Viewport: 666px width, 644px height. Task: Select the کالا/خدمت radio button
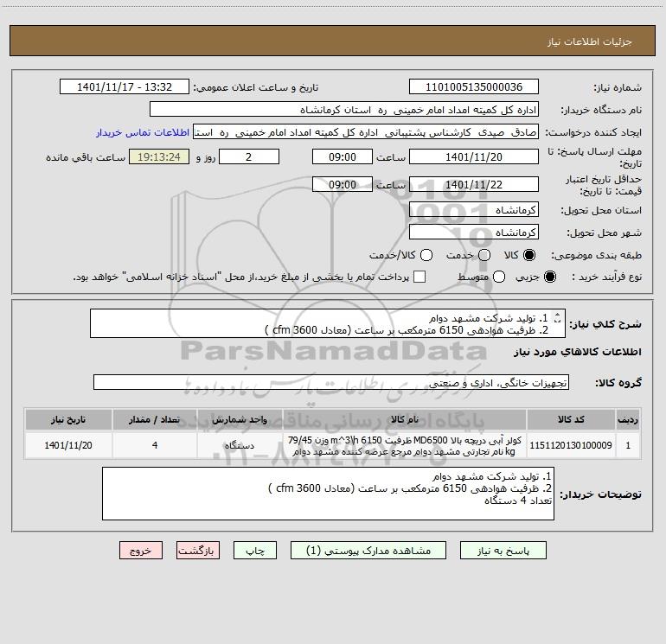coord(426,255)
